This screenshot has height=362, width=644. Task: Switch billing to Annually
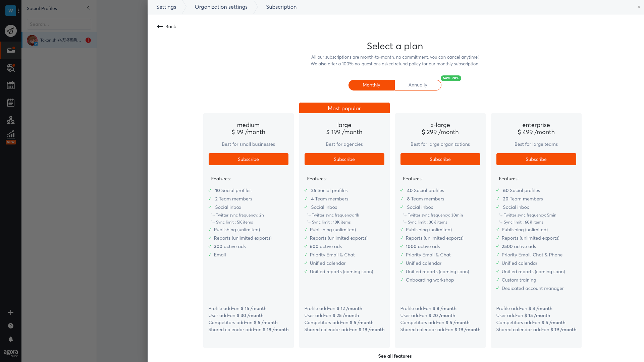click(418, 85)
